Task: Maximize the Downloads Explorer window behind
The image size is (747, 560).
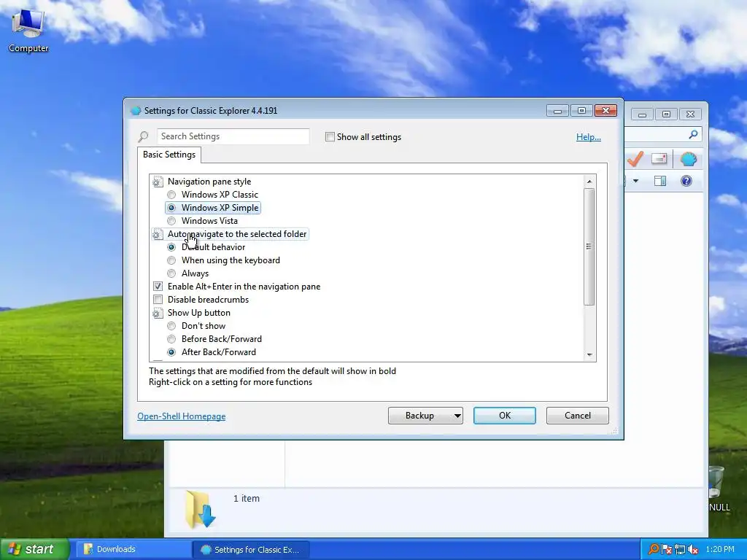Action: 666,114
